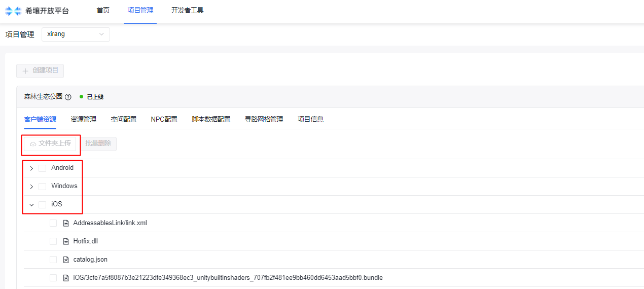The width and height of the screenshot is (644, 289).
Task: Go to 开发者工具 in the top menu
Action: 187,10
